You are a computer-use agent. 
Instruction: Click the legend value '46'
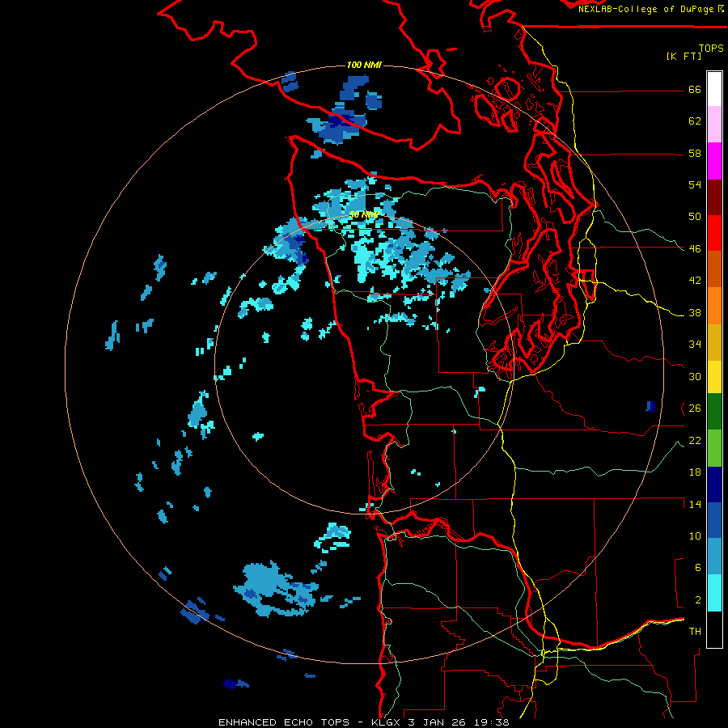[695, 249]
